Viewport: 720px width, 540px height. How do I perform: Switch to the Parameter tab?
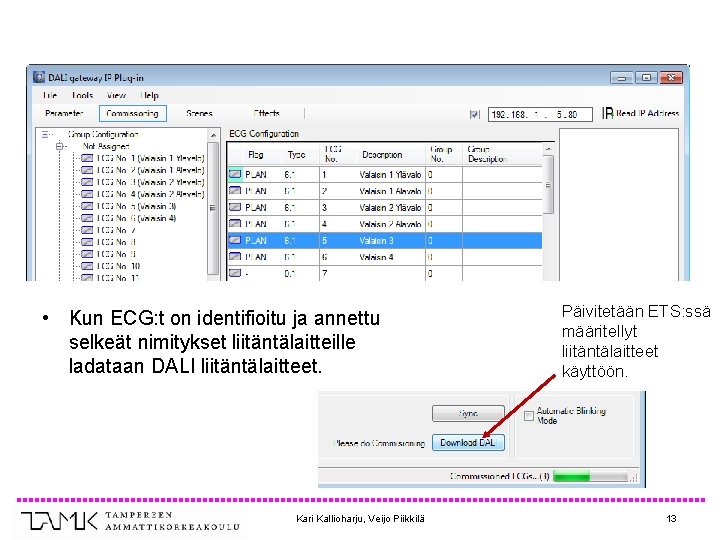[64, 113]
